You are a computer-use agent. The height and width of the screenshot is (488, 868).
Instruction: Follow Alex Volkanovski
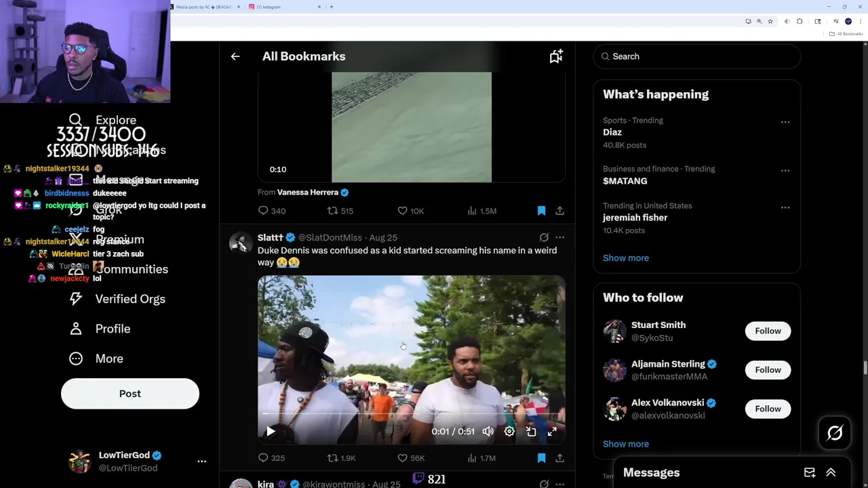tap(768, 409)
